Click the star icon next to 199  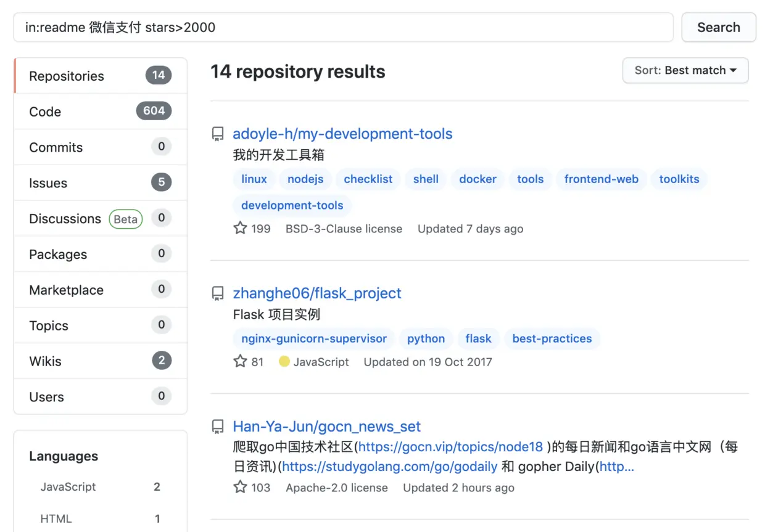[240, 228]
